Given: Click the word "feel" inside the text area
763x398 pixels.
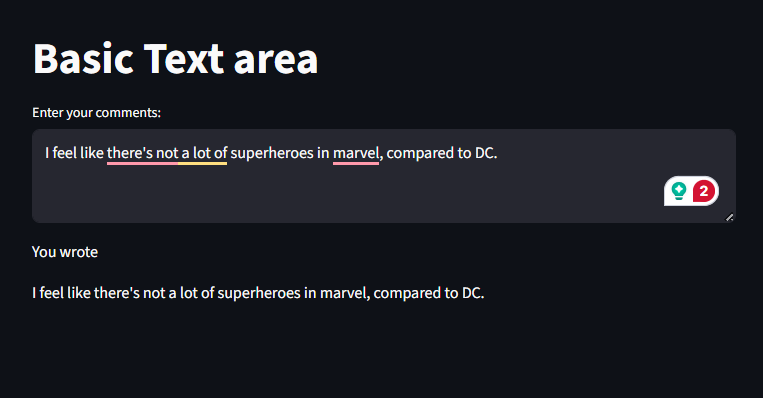Looking at the screenshot, I should pyautogui.click(x=64, y=153).
